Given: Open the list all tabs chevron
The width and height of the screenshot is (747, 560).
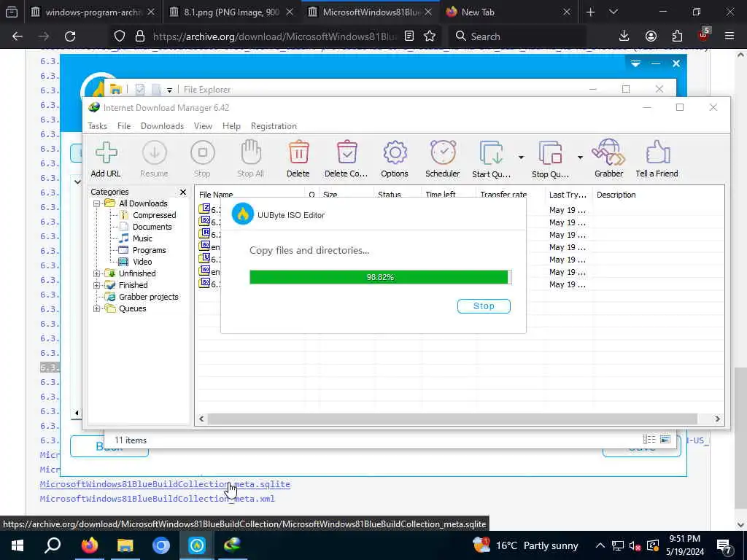Looking at the screenshot, I should point(614,12).
